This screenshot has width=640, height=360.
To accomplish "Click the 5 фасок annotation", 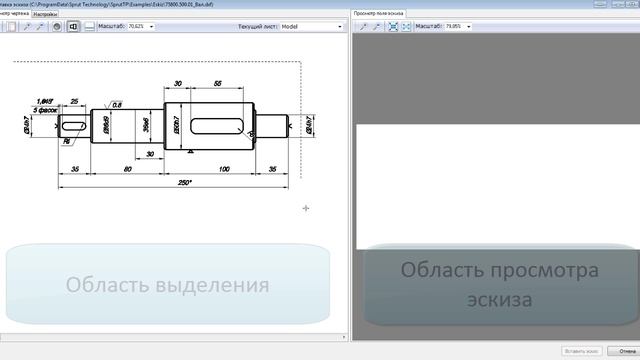I will (x=45, y=110).
